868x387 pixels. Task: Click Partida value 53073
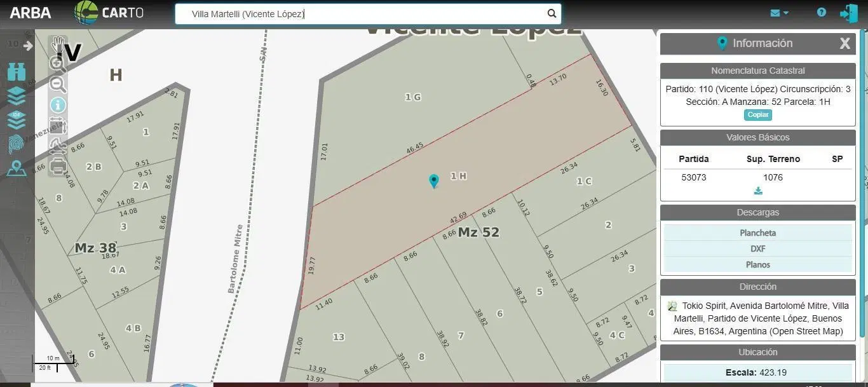pos(694,177)
